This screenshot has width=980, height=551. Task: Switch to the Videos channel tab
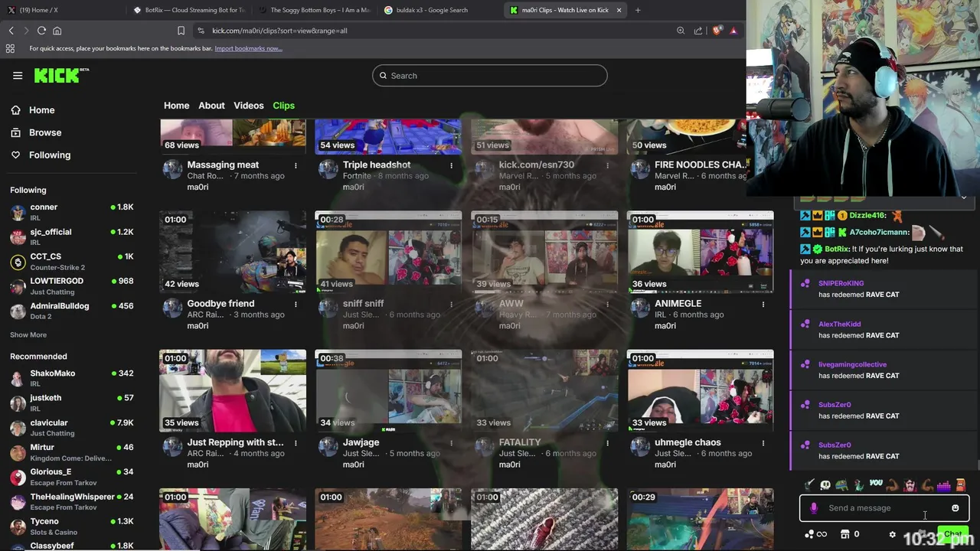pyautogui.click(x=248, y=106)
